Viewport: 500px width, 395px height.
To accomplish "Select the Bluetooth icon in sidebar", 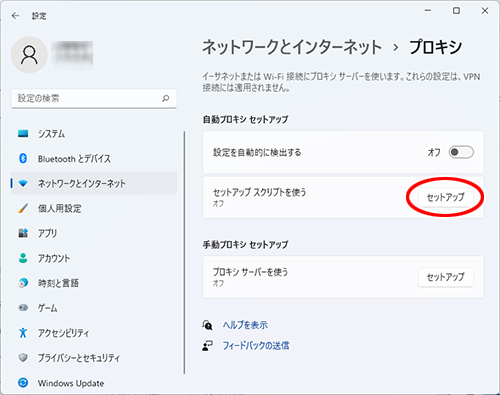I will click(23, 158).
